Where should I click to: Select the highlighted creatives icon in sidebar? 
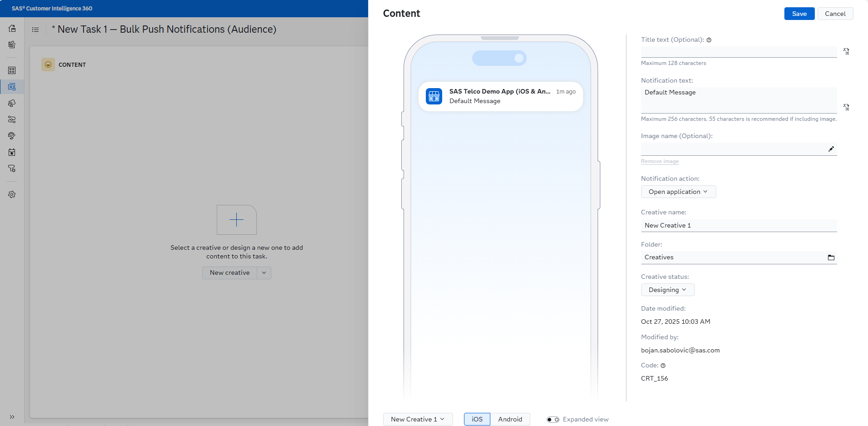[12, 86]
